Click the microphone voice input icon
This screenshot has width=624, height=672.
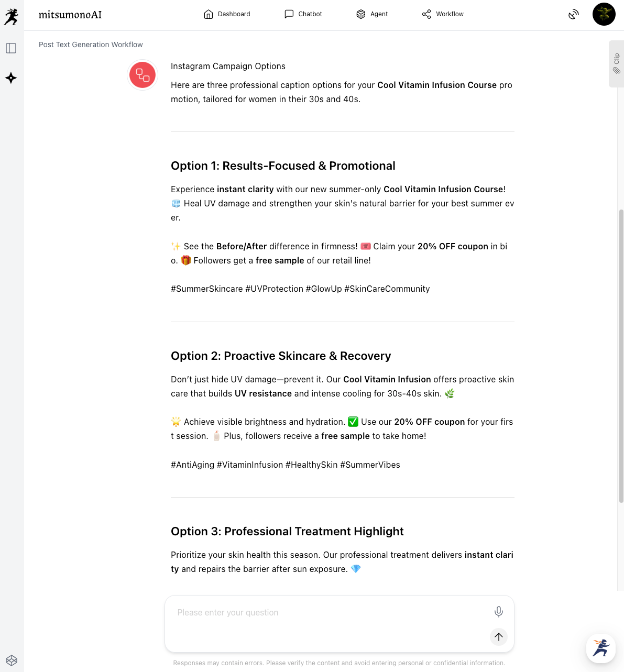pyautogui.click(x=499, y=611)
